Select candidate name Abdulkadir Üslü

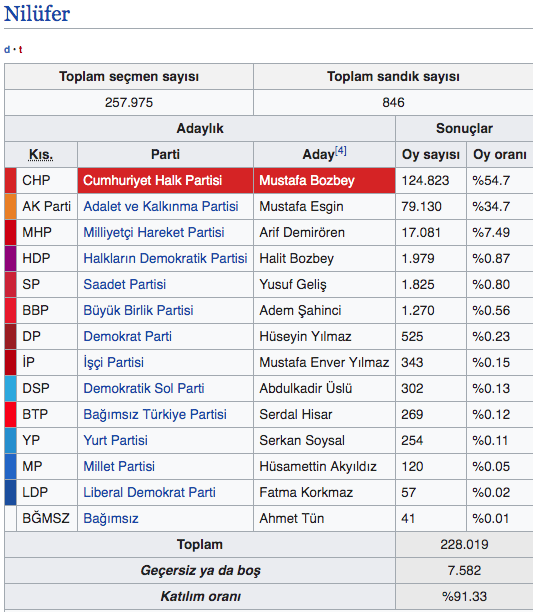(306, 388)
